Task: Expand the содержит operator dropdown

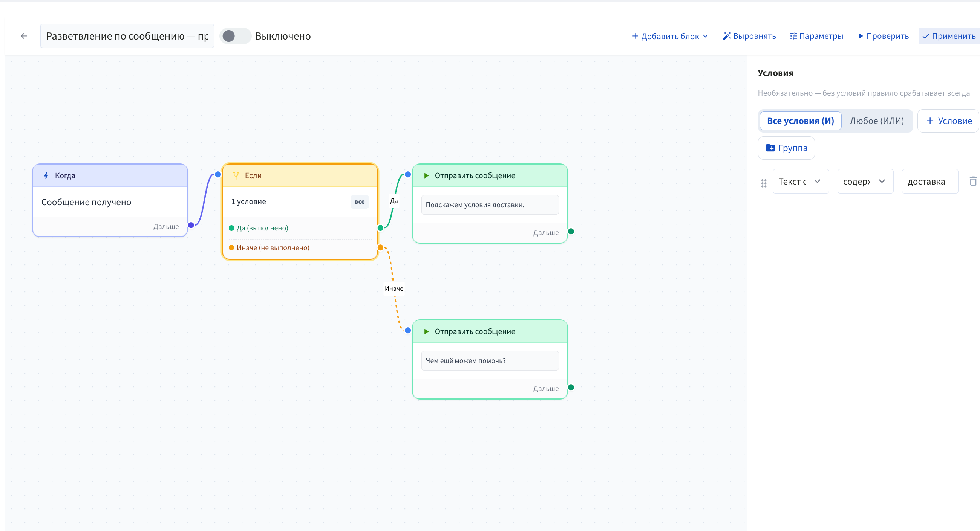Action: coord(865,181)
